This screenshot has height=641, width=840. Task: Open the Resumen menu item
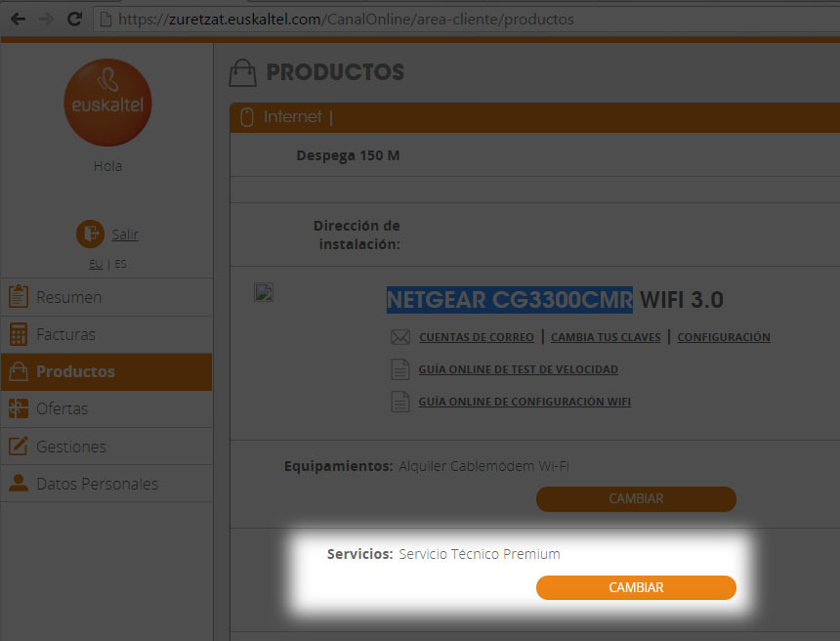pos(106,297)
